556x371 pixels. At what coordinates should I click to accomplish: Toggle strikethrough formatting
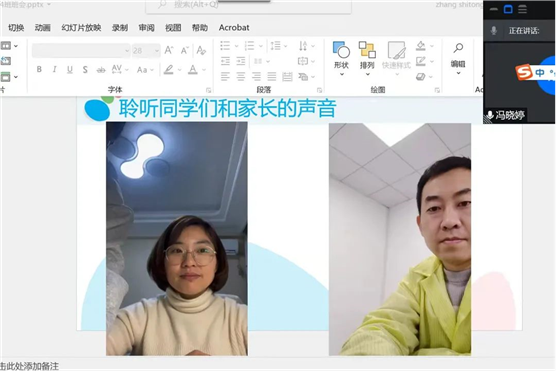click(x=101, y=70)
